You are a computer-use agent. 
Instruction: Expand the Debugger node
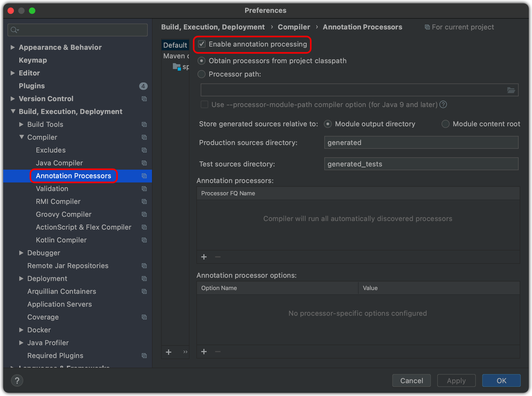coord(21,253)
